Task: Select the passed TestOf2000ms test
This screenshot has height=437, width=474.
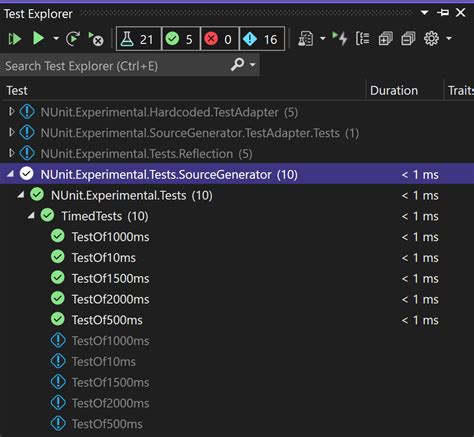Action: pos(237,299)
